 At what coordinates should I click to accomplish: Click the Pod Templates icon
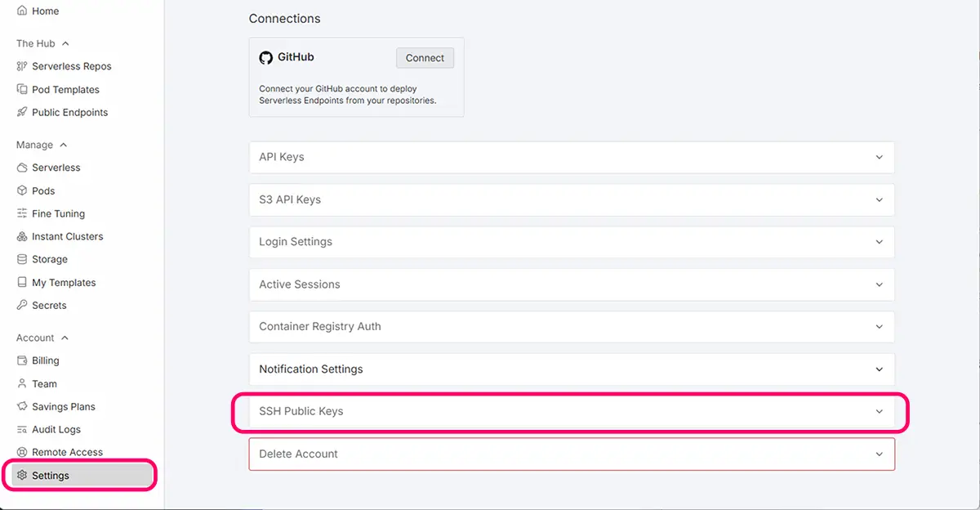click(x=22, y=89)
